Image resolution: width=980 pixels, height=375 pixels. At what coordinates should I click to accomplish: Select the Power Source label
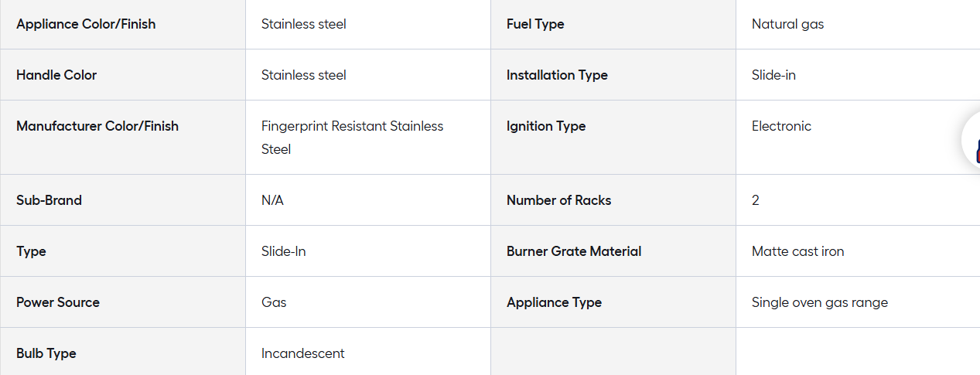tap(58, 302)
